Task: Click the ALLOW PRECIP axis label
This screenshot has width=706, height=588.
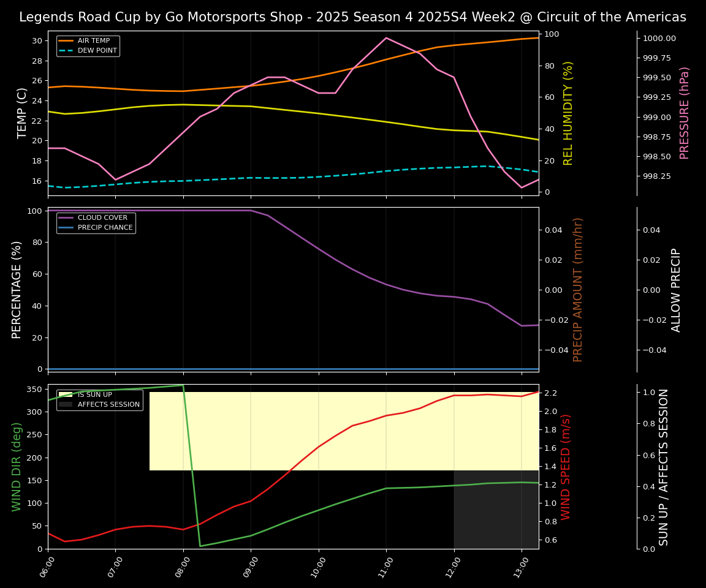Action: [x=676, y=290]
